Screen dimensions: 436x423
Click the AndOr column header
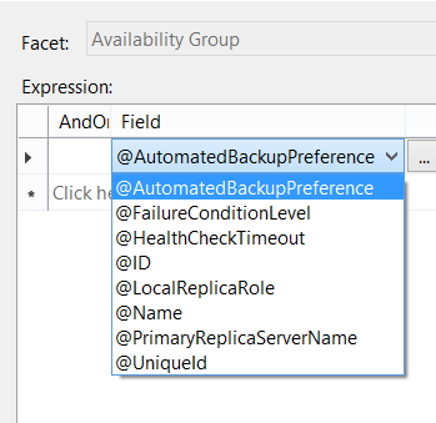[x=80, y=122]
